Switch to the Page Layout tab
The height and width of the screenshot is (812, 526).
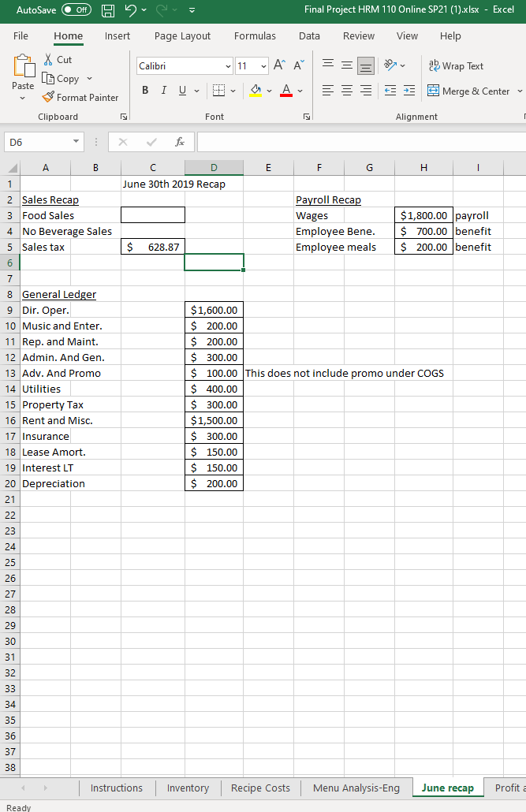pyautogui.click(x=182, y=35)
